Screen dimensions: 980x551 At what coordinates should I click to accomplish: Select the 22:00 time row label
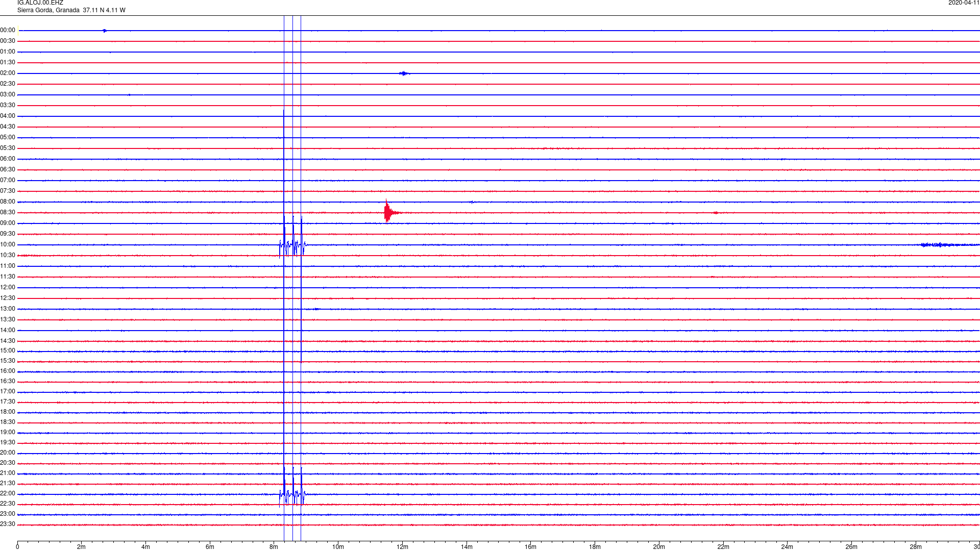click(x=8, y=494)
